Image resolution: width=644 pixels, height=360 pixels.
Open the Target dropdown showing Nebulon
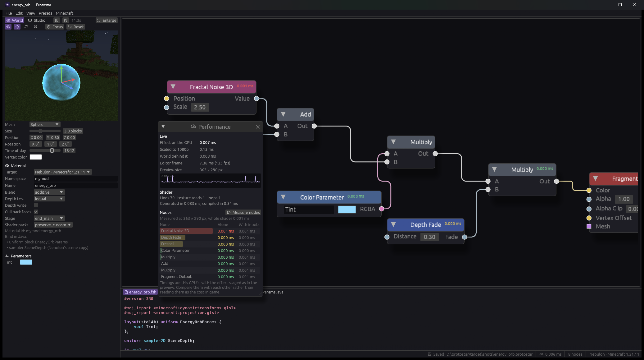point(63,172)
